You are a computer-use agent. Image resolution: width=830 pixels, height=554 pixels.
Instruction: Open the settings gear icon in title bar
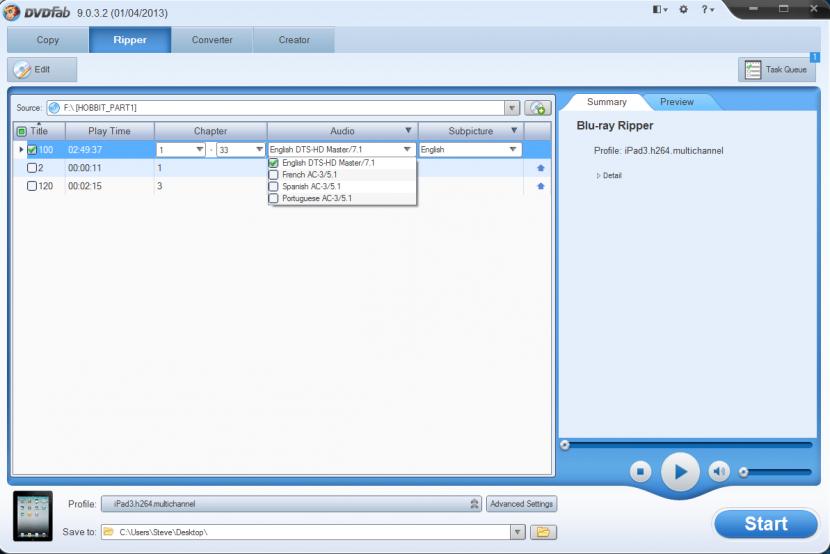(x=683, y=9)
